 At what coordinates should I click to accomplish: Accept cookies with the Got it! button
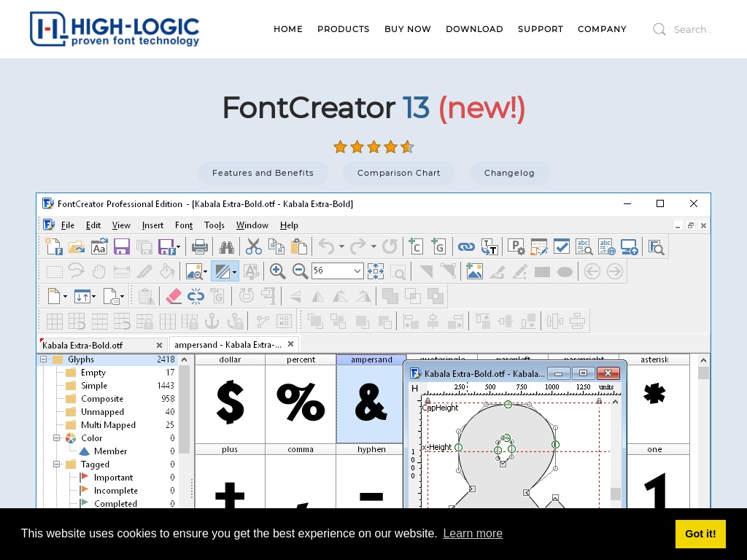[x=700, y=534]
